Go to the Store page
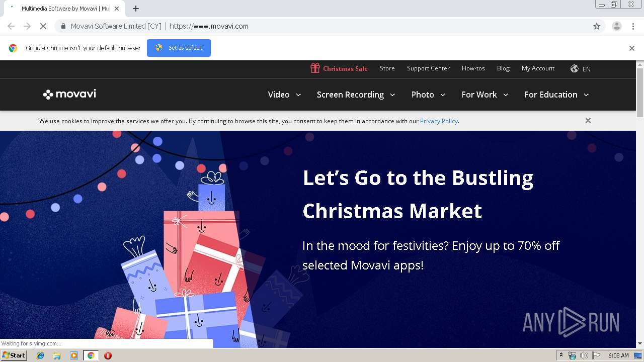 [387, 68]
